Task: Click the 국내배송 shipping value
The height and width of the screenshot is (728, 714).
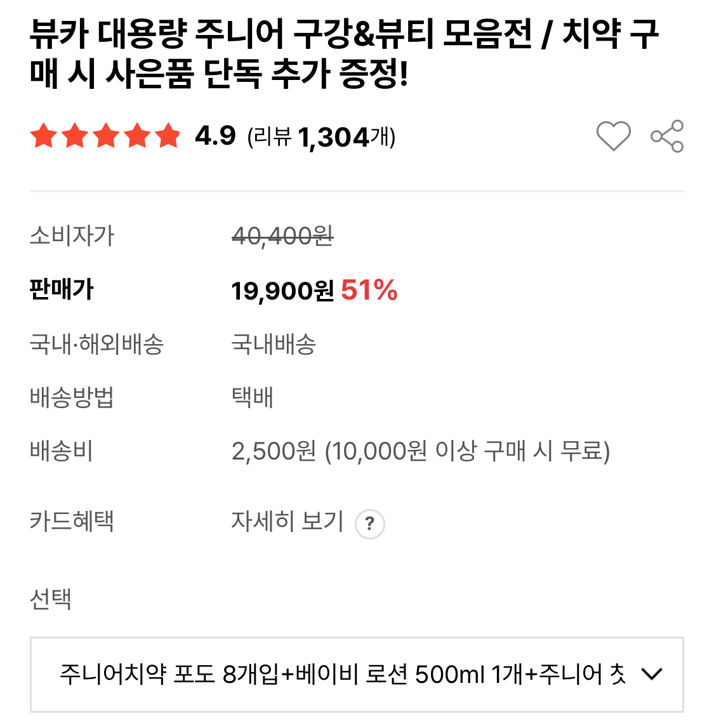Action: point(274,344)
